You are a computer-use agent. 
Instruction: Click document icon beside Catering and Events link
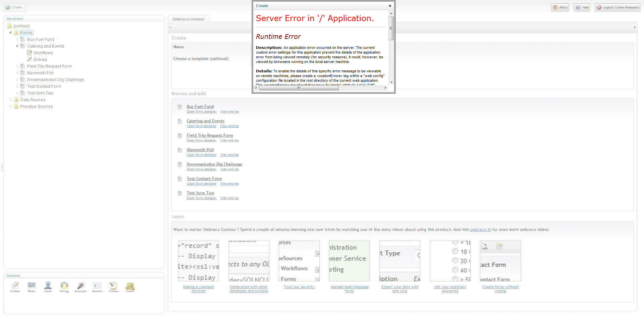point(180,121)
